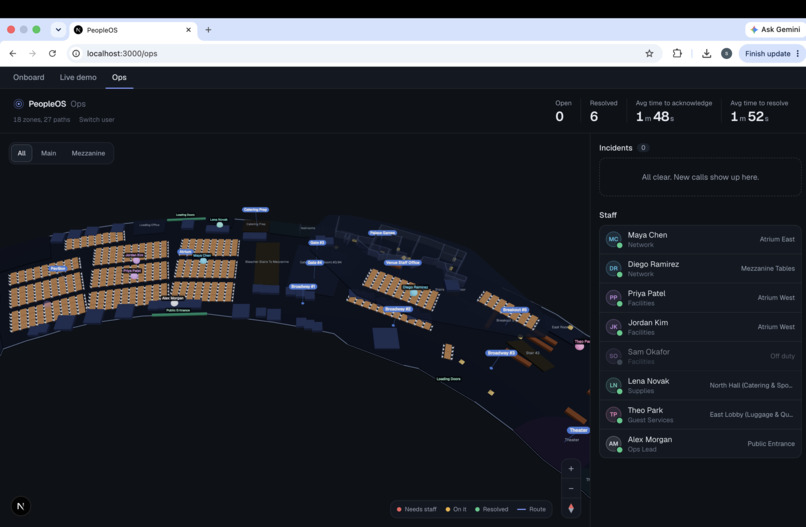Click the Broadway #2 zone label
The width and height of the screenshot is (806, 527).
click(398, 309)
